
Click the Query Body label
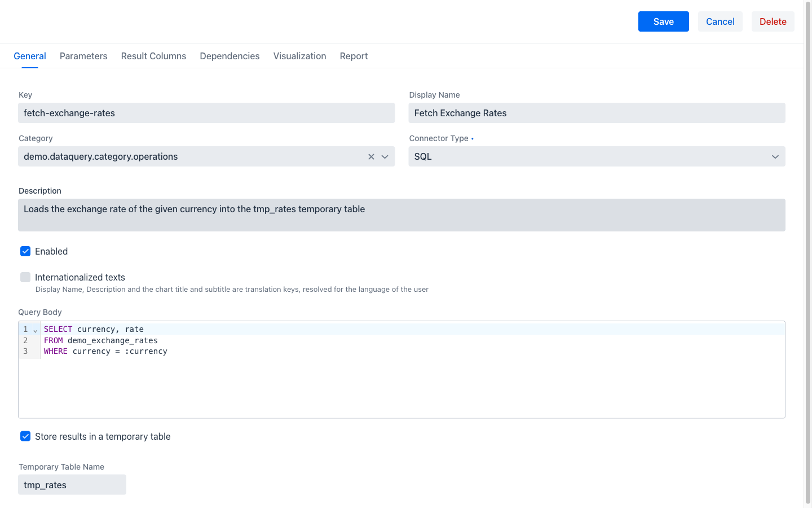(40, 312)
